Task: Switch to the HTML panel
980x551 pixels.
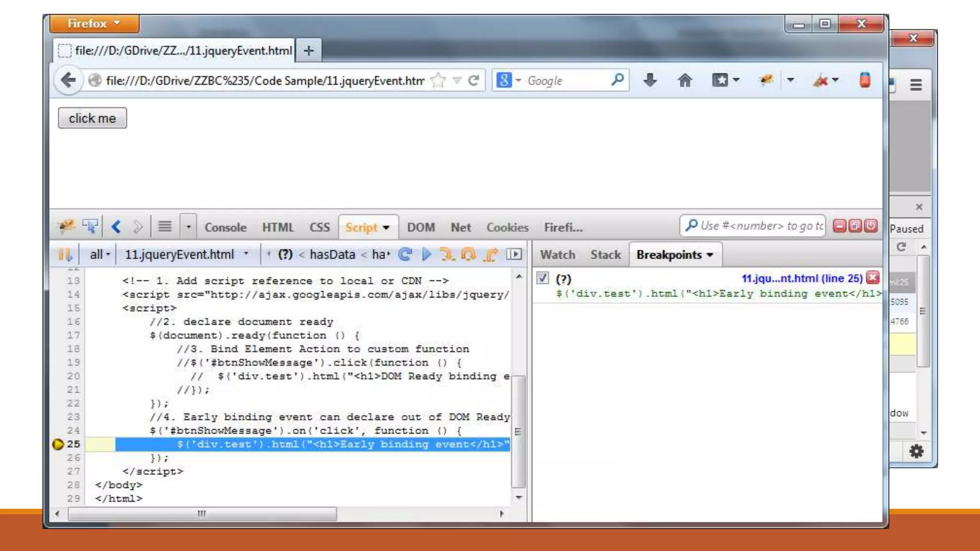Action: coord(278,227)
